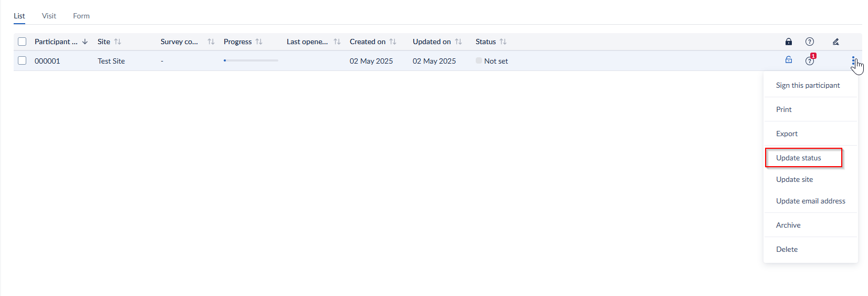Click the Progress column header label

click(238, 42)
